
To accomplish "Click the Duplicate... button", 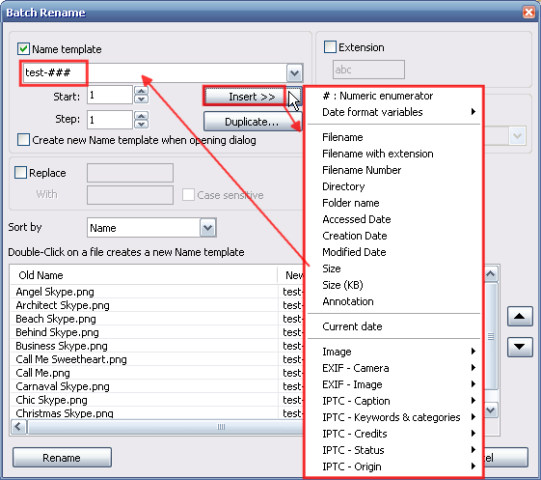I will [x=252, y=121].
